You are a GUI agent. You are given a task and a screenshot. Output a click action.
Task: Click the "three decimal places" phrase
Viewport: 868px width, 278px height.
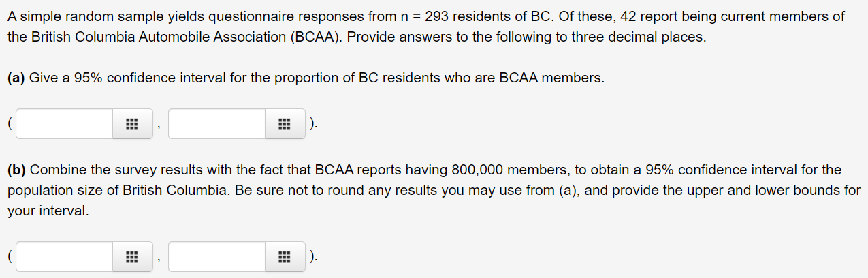point(639,37)
